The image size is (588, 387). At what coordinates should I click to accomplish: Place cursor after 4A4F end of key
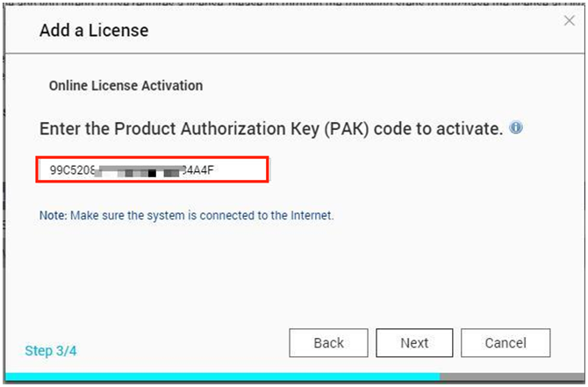(214, 170)
